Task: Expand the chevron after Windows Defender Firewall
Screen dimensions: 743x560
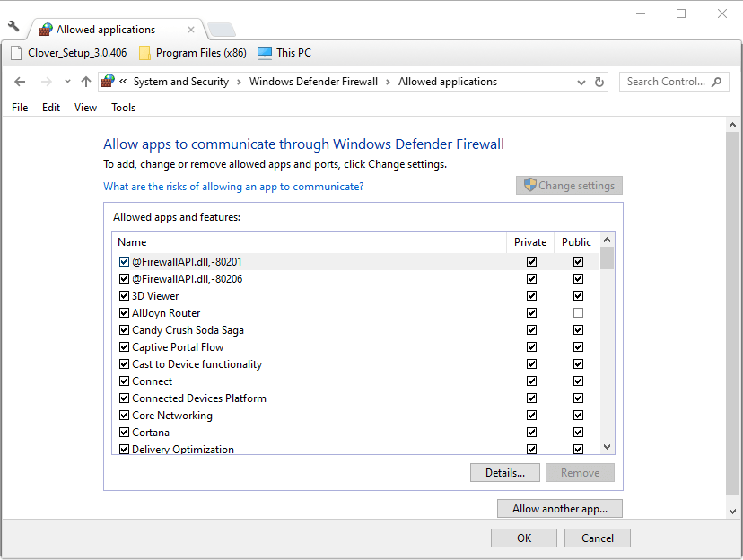Action: 388,82
